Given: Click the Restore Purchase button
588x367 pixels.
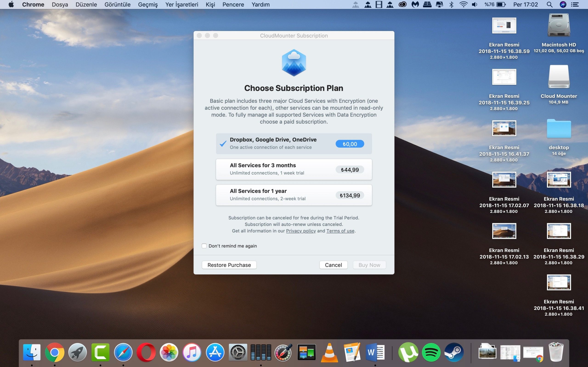Looking at the screenshot, I should (229, 265).
